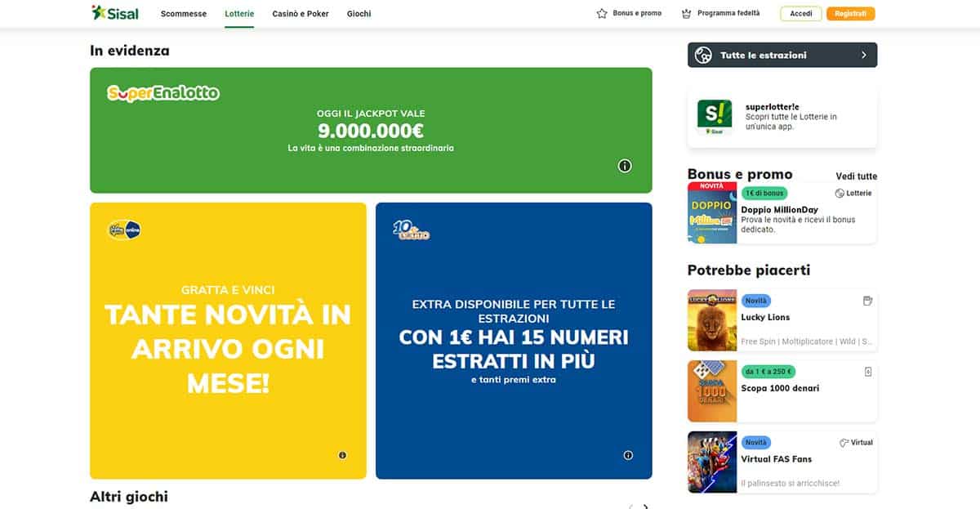
Task: Open SuperEnalotto banner info icon
Action: (625, 166)
